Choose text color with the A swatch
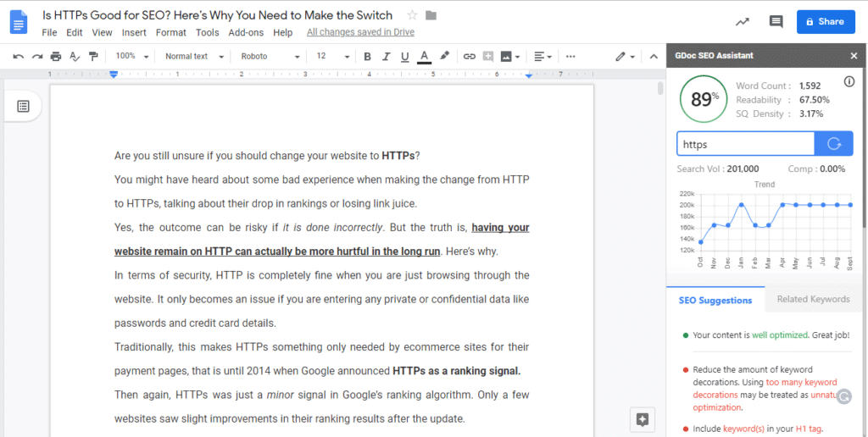Screen dimensions: 868x437 click(x=424, y=57)
